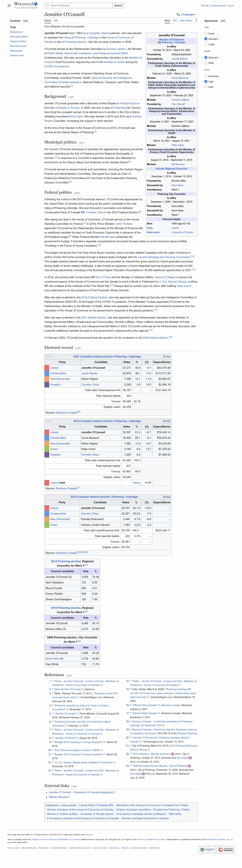This screenshot has width=242, height=868.
Task: Open the Mobile view footer link
Action: click(154, 848)
